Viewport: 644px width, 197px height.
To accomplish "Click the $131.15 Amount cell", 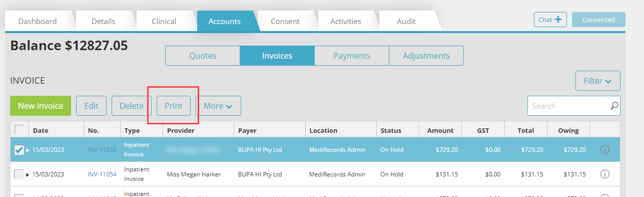I will [x=446, y=174].
